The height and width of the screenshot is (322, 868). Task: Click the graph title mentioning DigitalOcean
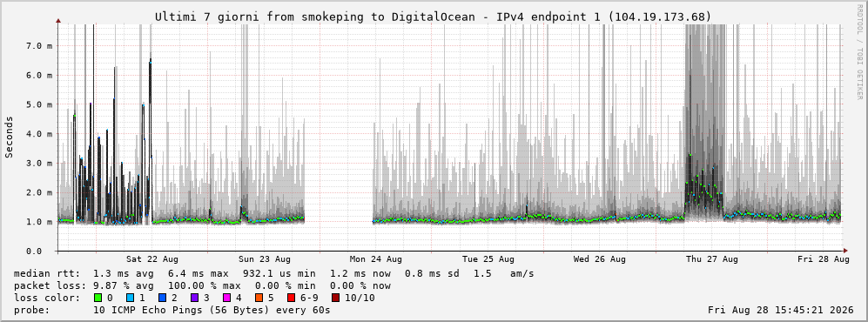[x=433, y=17]
